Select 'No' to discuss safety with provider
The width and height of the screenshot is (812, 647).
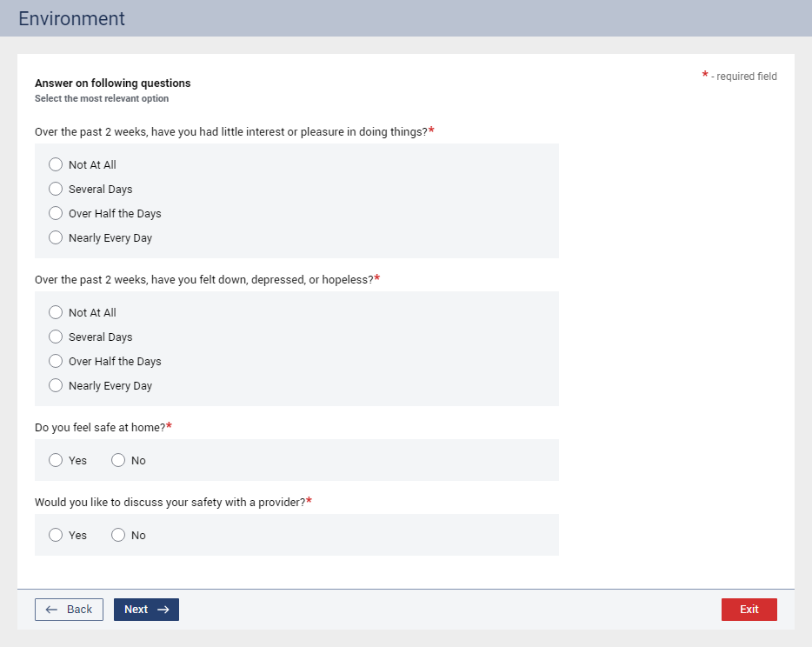pyautogui.click(x=118, y=535)
